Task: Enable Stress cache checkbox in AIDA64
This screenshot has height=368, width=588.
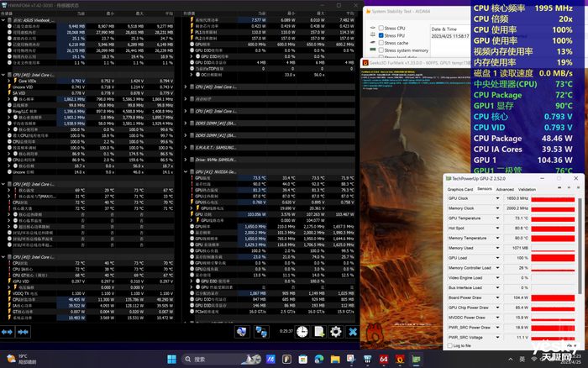Action: point(381,43)
